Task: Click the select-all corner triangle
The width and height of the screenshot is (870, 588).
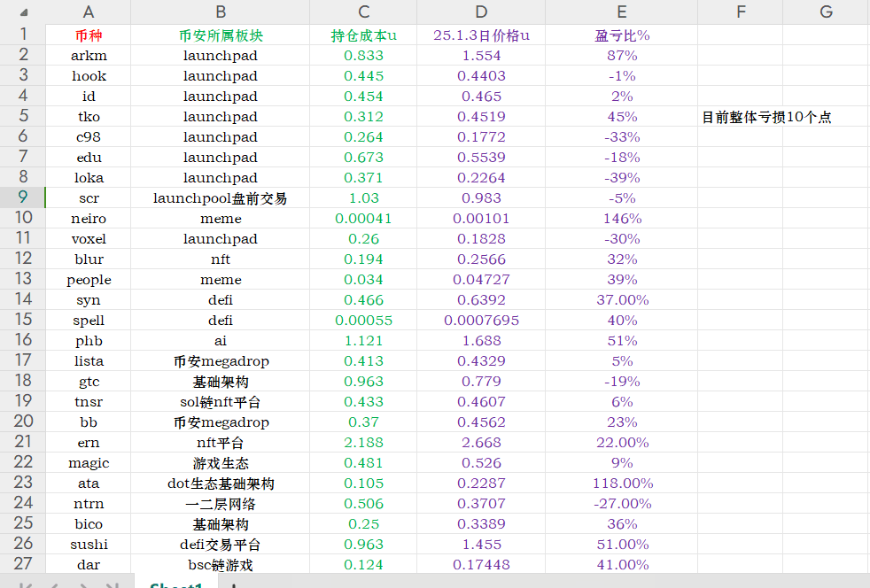Action: [24, 12]
